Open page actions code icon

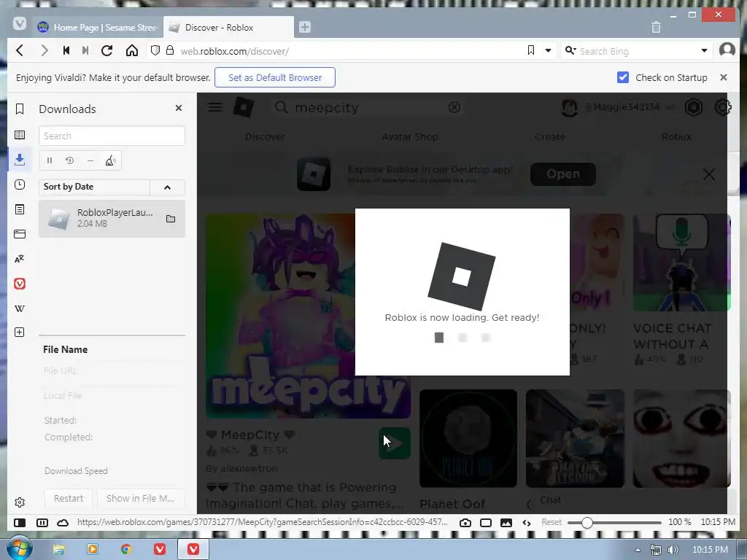click(527, 522)
